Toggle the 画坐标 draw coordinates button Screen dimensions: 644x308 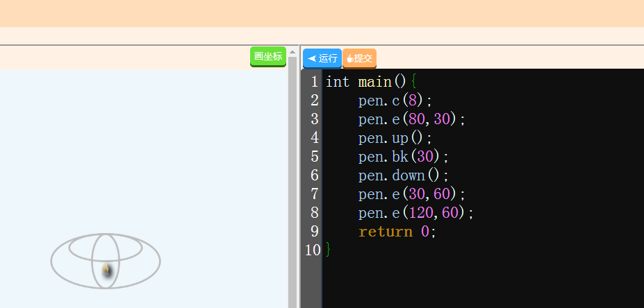pyautogui.click(x=268, y=57)
